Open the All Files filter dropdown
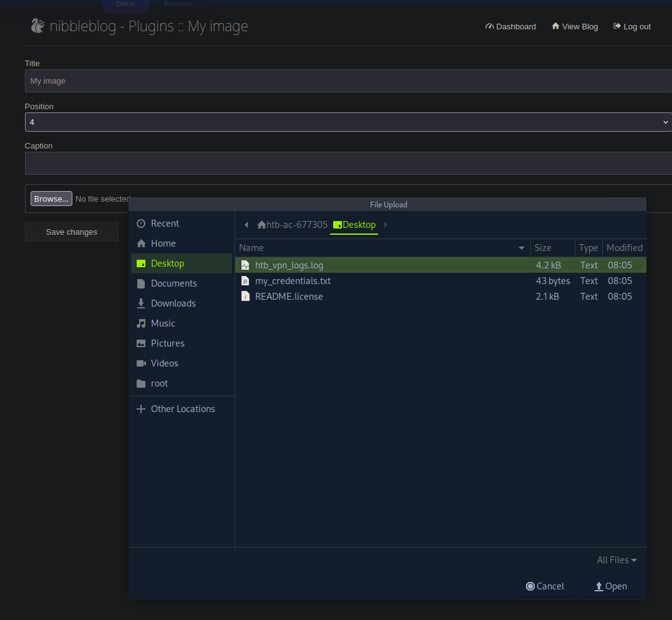672x620 pixels. [616, 560]
